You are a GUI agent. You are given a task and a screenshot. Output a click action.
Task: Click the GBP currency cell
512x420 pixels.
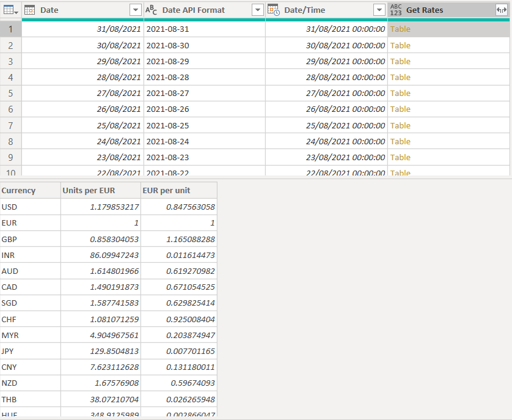coord(31,239)
